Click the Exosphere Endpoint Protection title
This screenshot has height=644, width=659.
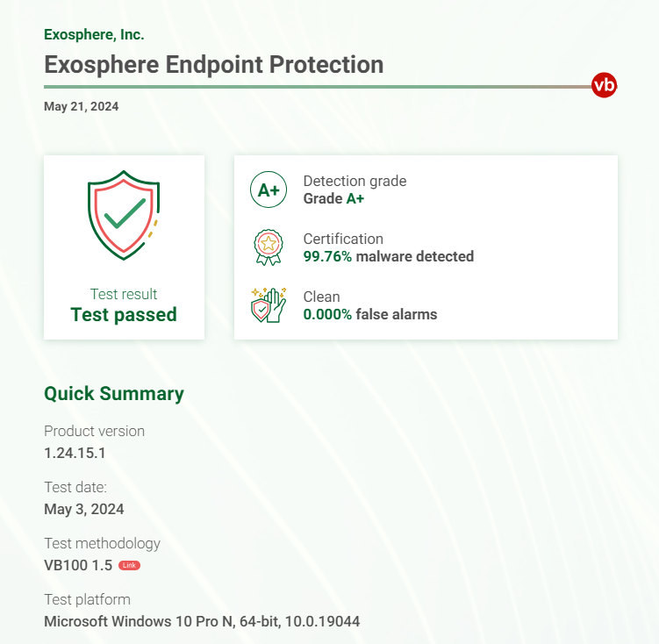click(x=214, y=65)
